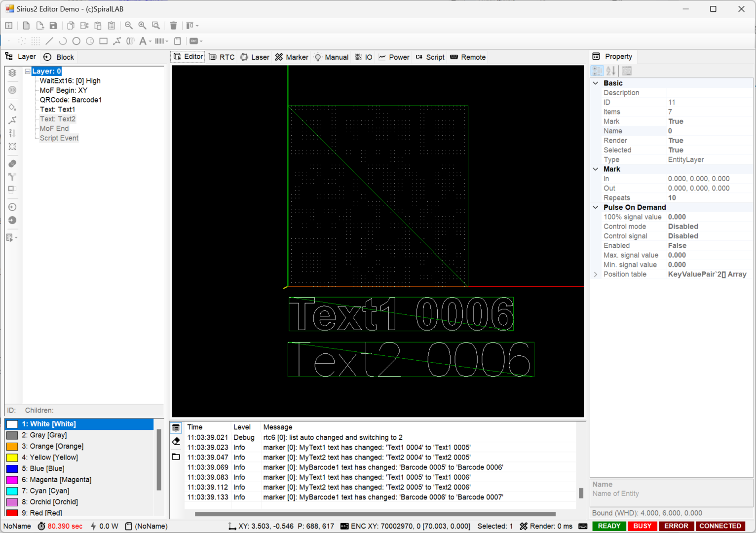Image resolution: width=756 pixels, height=533 pixels.
Task: Toggle the CONNECTED status indicator
Action: [720, 526]
